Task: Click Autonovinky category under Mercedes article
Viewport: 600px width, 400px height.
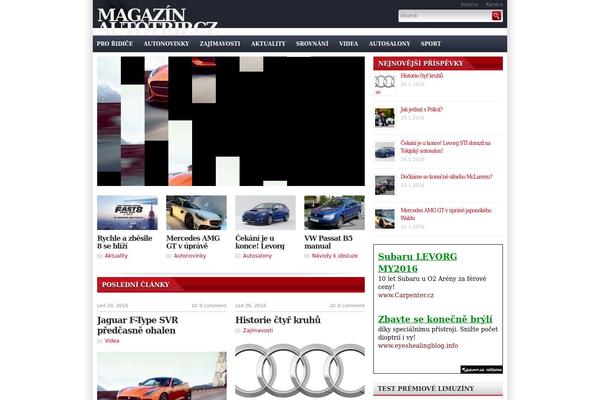Action: pyautogui.click(x=190, y=256)
